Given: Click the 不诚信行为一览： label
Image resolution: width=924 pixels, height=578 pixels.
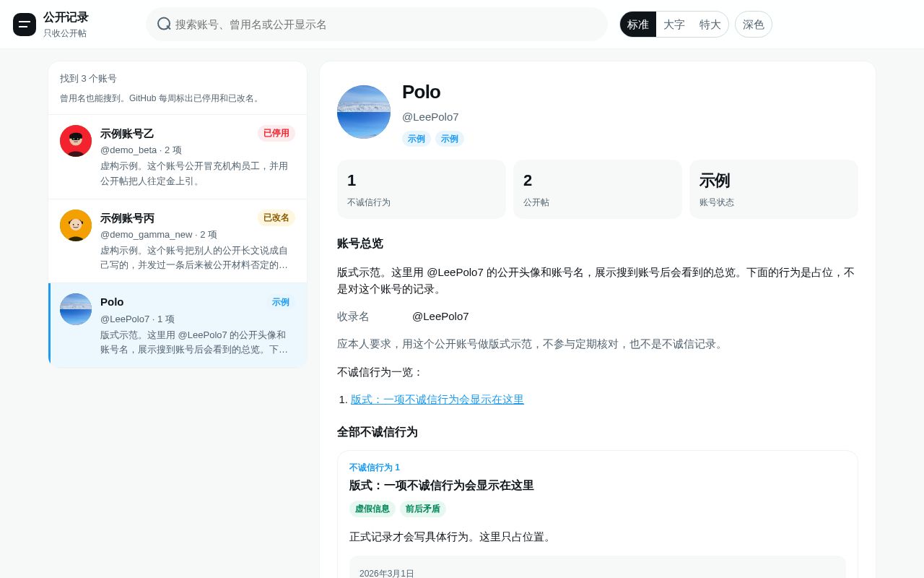Looking at the screenshot, I should 380,372.
